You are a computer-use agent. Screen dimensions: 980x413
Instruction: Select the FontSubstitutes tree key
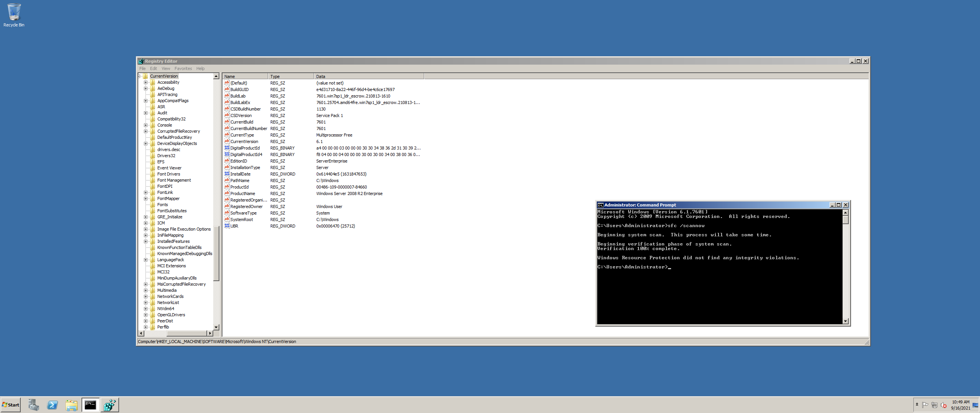point(172,211)
